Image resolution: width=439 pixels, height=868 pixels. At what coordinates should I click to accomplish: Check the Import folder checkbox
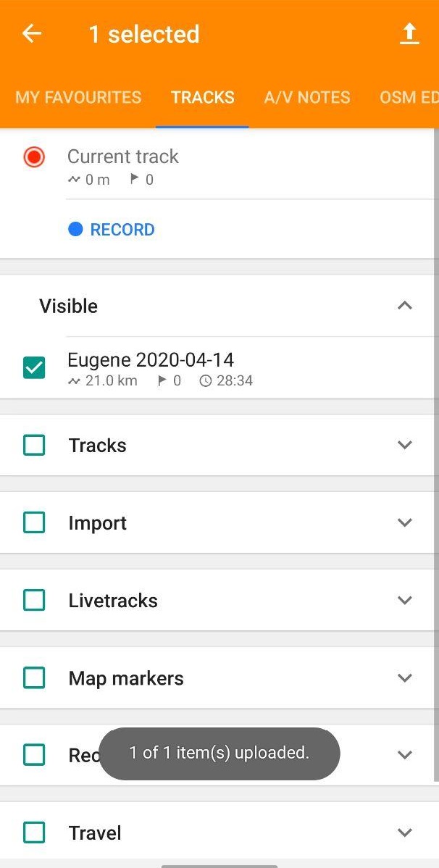click(34, 522)
